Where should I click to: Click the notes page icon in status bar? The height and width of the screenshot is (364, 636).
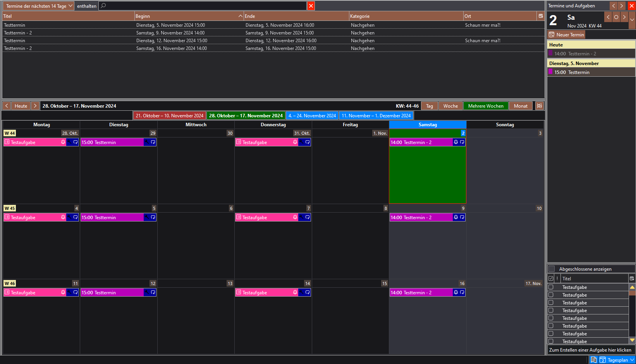pyautogui.click(x=593, y=360)
